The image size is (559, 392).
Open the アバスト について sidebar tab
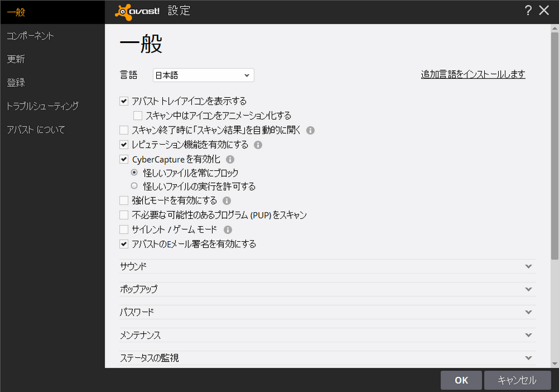pyautogui.click(x=52, y=129)
